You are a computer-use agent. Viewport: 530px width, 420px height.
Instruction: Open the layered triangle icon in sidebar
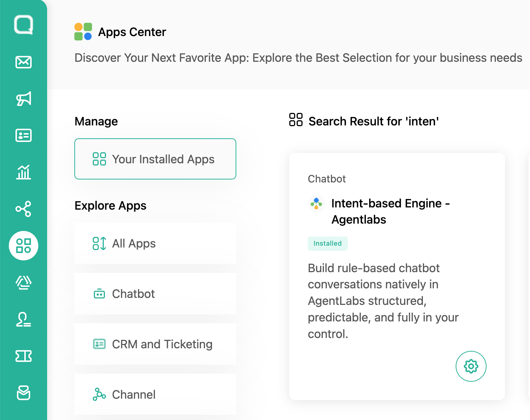pyautogui.click(x=24, y=282)
